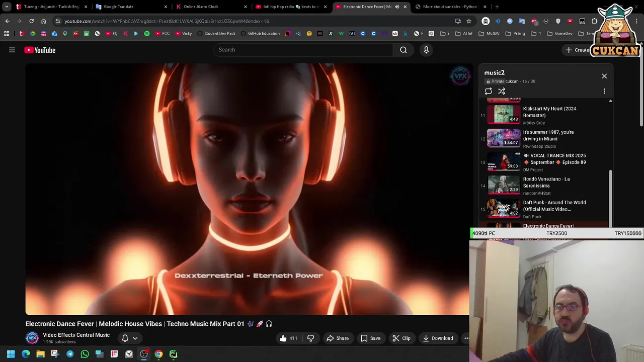Open the Pr Eng bookmarks folder
The height and width of the screenshot is (362, 644).
[515, 34]
